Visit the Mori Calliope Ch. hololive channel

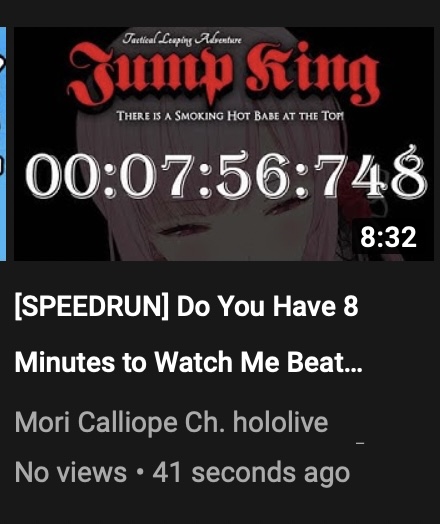(x=171, y=422)
